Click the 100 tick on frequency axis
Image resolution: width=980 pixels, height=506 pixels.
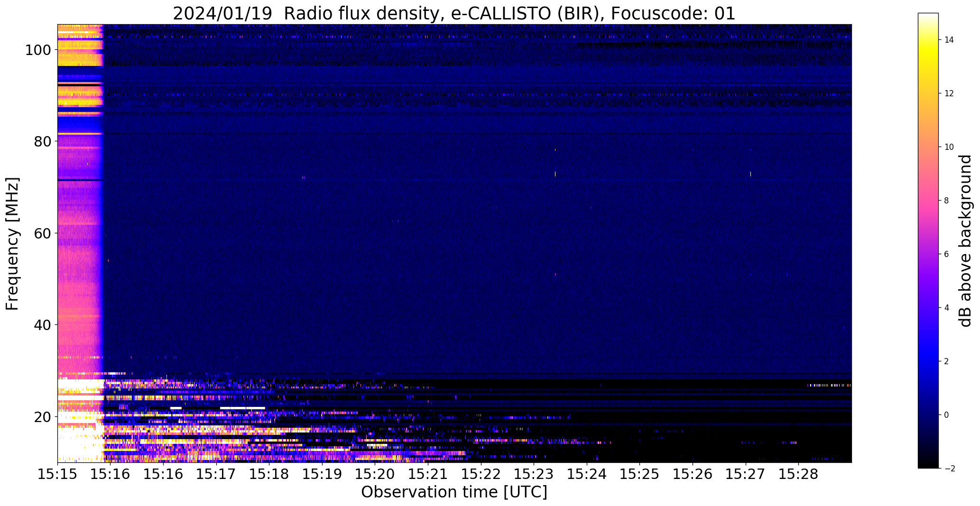coord(38,49)
